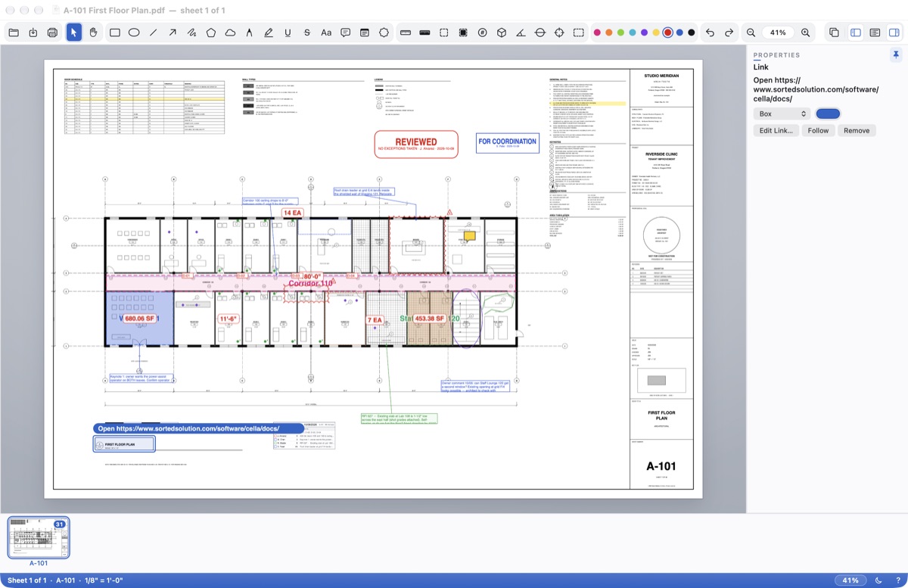Undo the last action

point(710,33)
